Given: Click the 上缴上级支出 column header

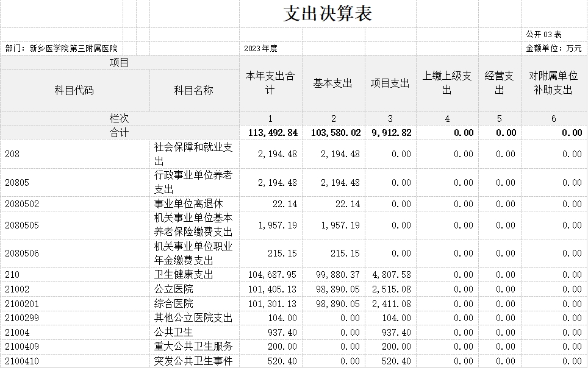Looking at the screenshot, I should pos(447,83).
